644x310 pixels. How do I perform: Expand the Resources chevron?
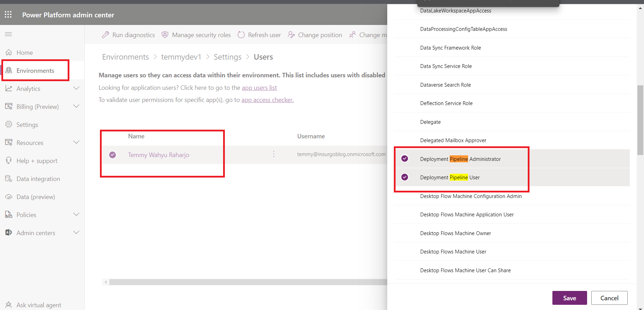(x=76, y=142)
